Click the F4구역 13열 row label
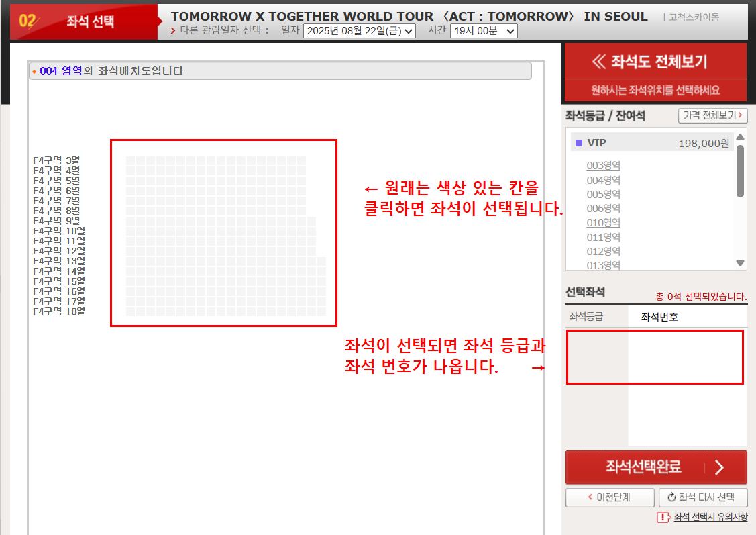This screenshot has height=535, width=756. point(59,261)
